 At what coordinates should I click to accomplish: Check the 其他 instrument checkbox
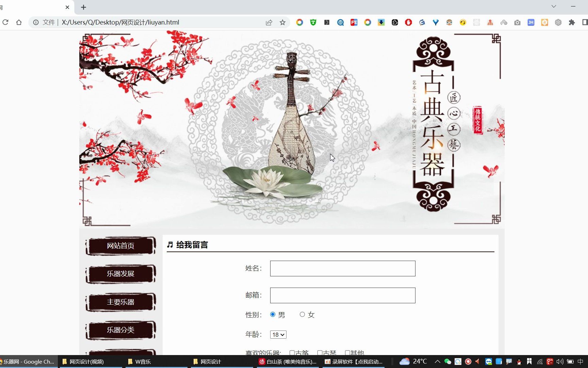click(x=347, y=352)
